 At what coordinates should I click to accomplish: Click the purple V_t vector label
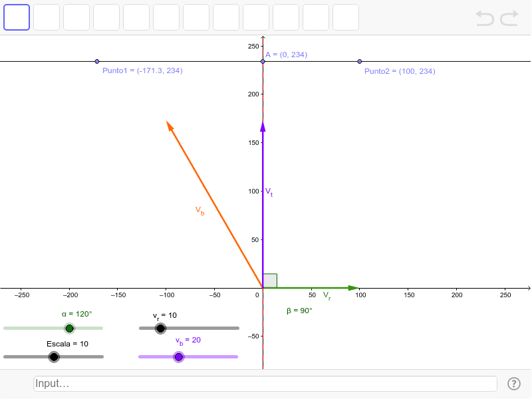[x=269, y=192]
